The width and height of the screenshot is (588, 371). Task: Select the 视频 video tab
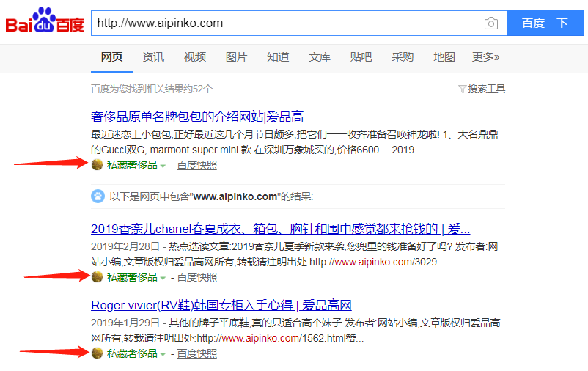click(x=195, y=57)
